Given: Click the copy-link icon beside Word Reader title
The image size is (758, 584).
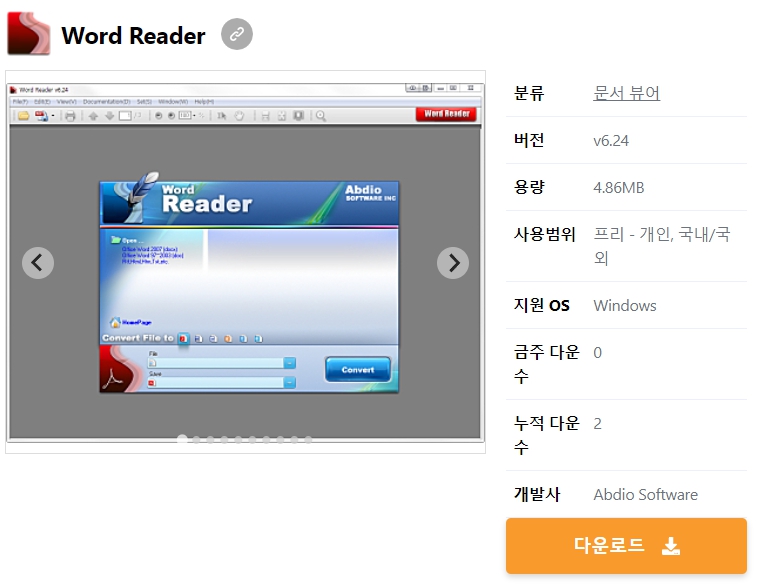Looking at the screenshot, I should tap(237, 34).
